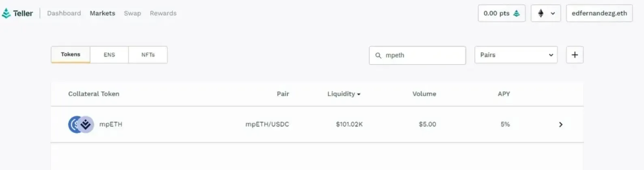Switch to the ENS tab
Viewport: 644px width, 170px height.
(x=109, y=54)
